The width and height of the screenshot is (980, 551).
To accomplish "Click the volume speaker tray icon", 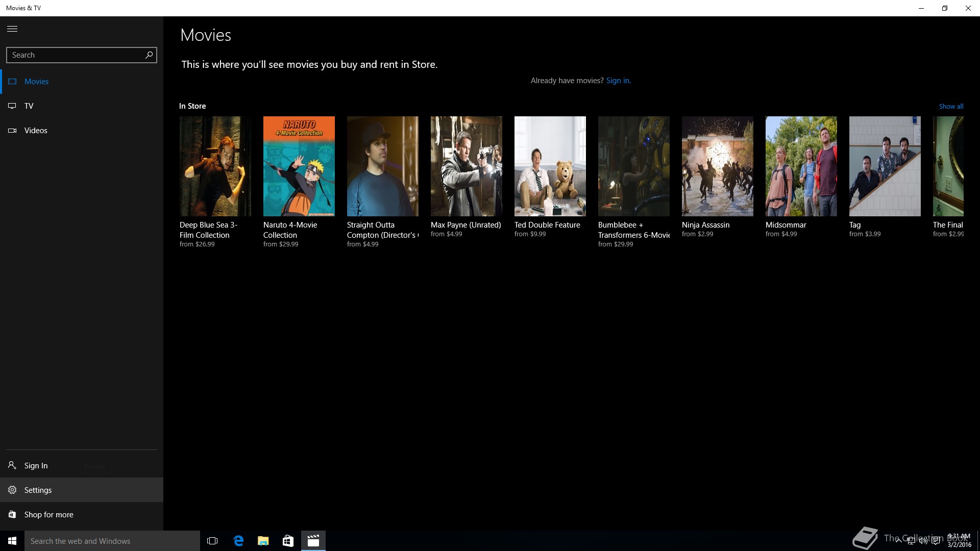I will pos(923,541).
